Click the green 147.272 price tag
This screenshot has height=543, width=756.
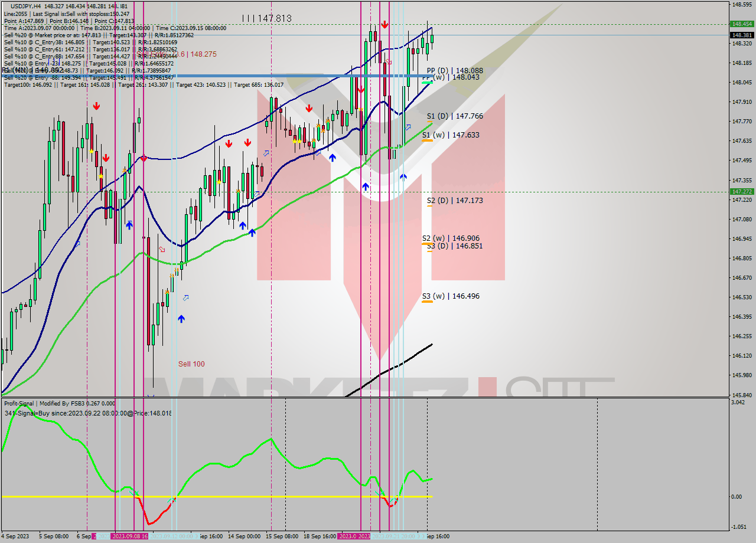click(741, 192)
